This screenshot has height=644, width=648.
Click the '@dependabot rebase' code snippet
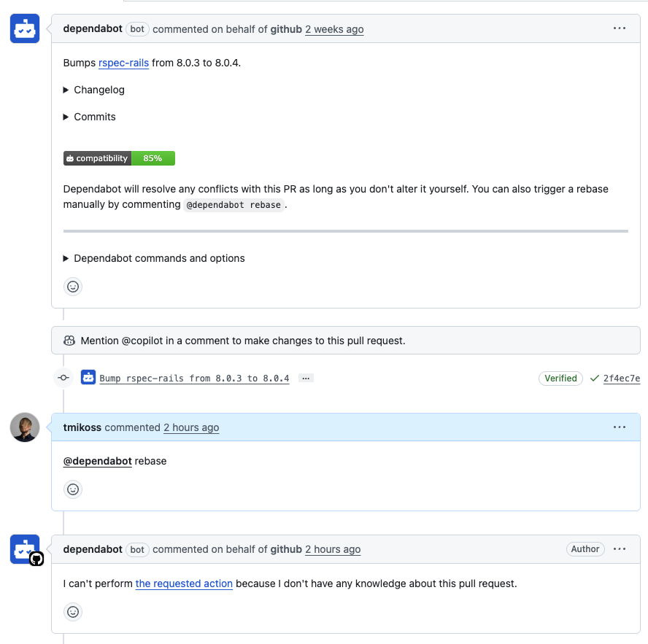[x=234, y=205]
